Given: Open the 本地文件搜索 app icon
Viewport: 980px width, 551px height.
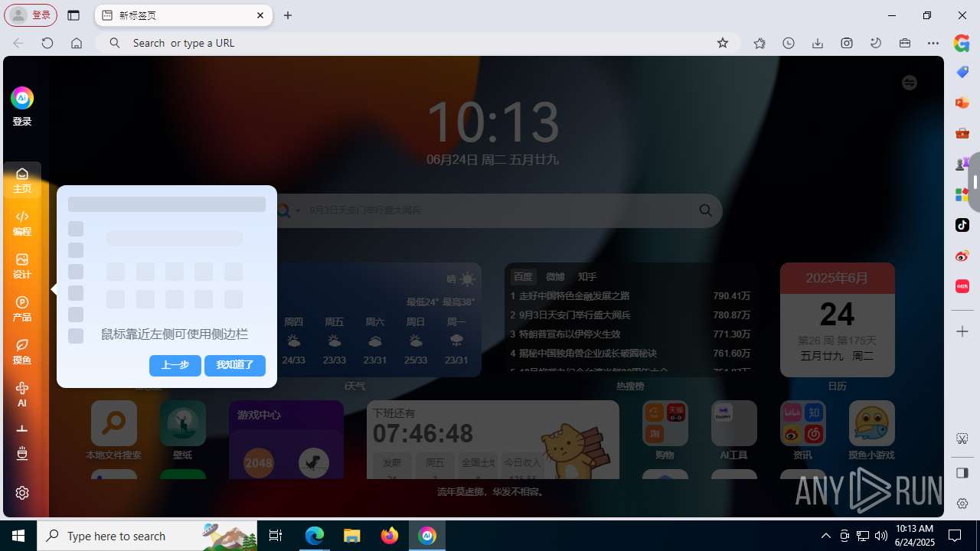Looking at the screenshot, I should [x=114, y=423].
